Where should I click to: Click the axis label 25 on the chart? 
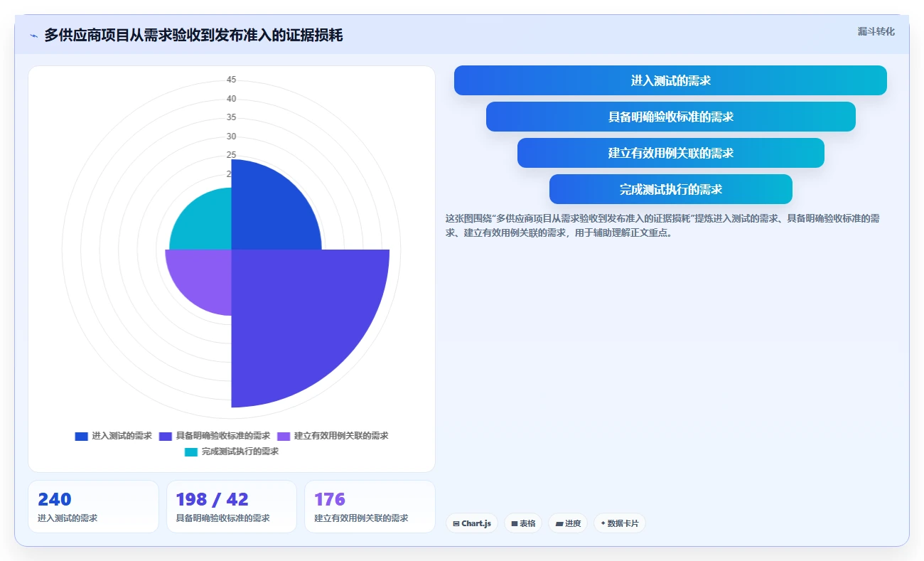[x=232, y=155]
